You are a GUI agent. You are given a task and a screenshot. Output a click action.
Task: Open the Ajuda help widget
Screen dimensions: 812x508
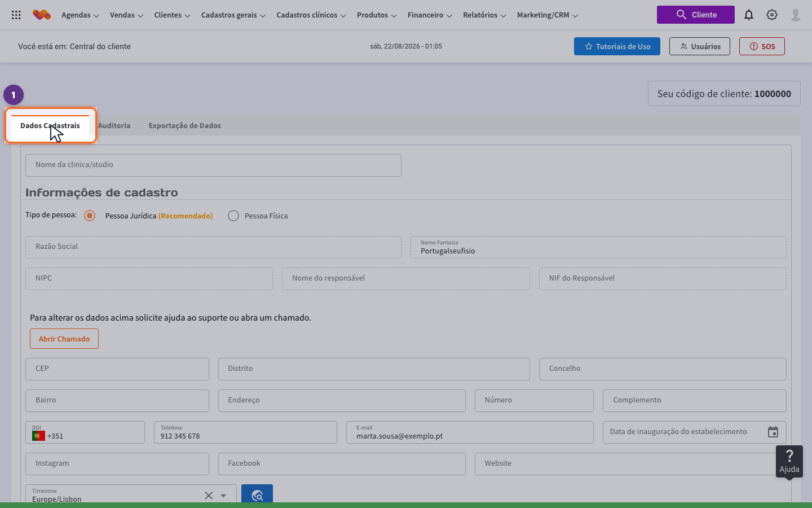coord(789,461)
